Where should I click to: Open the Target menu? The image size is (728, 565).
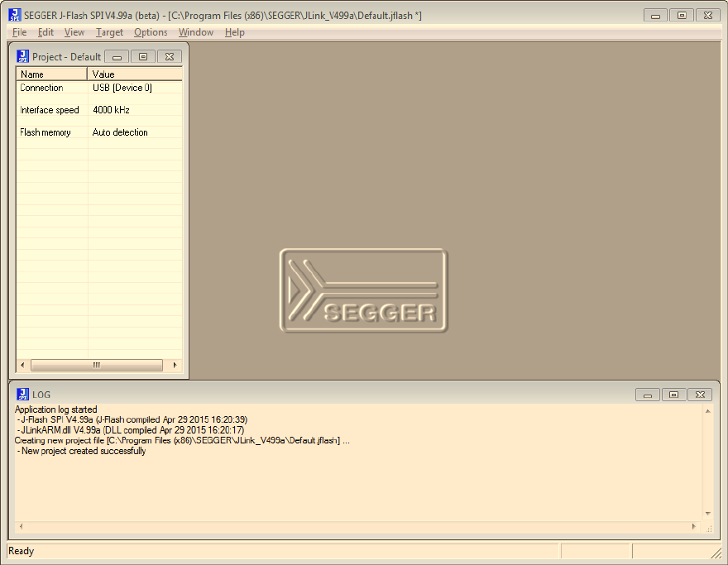[109, 32]
